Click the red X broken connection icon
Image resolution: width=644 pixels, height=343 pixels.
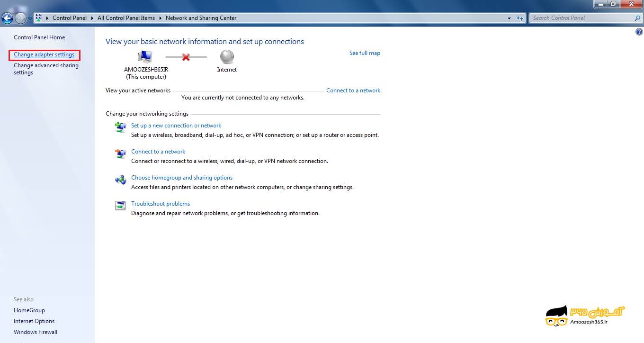(x=186, y=57)
